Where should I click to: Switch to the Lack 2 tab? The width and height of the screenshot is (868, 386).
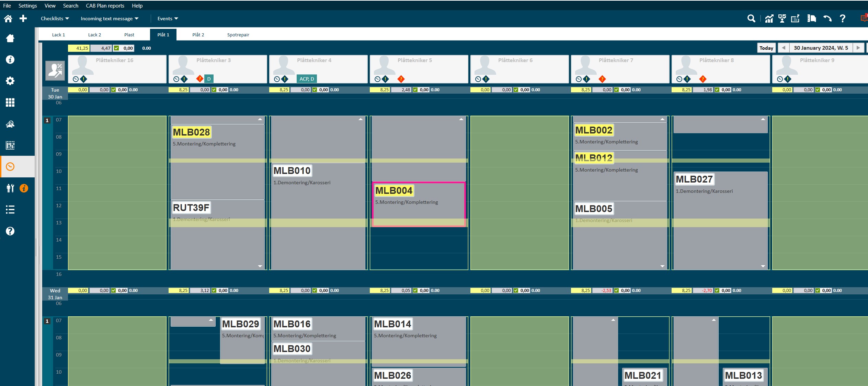click(x=94, y=35)
